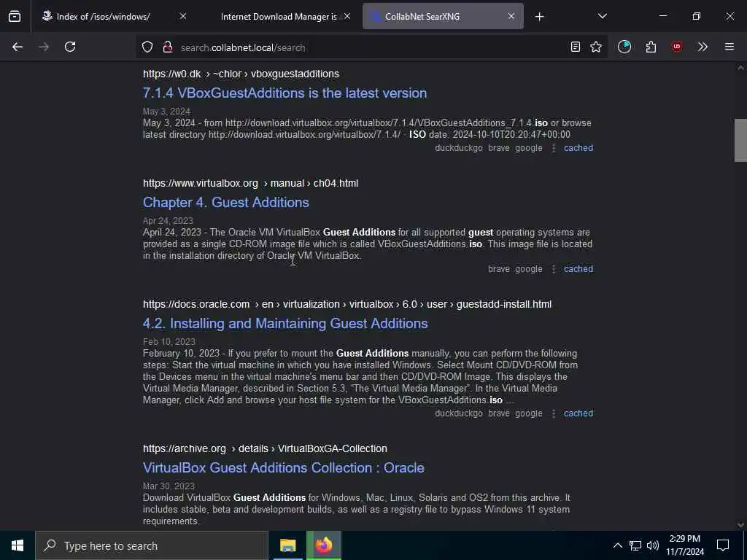The width and height of the screenshot is (747, 560).
Task: Bookmark this page with the star
Action: tap(596, 47)
